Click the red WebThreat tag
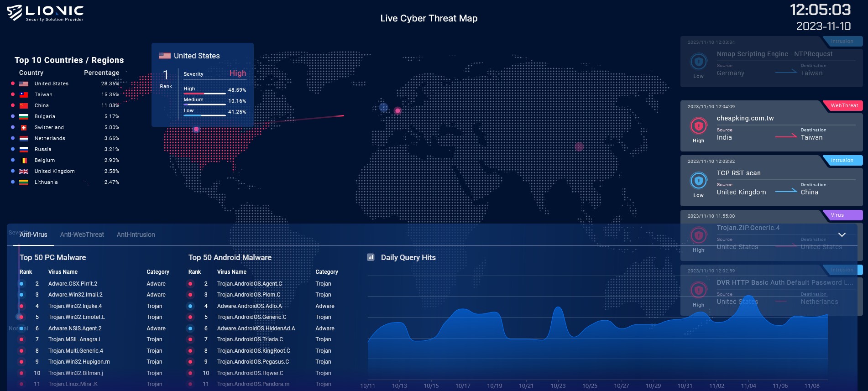 tap(844, 106)
